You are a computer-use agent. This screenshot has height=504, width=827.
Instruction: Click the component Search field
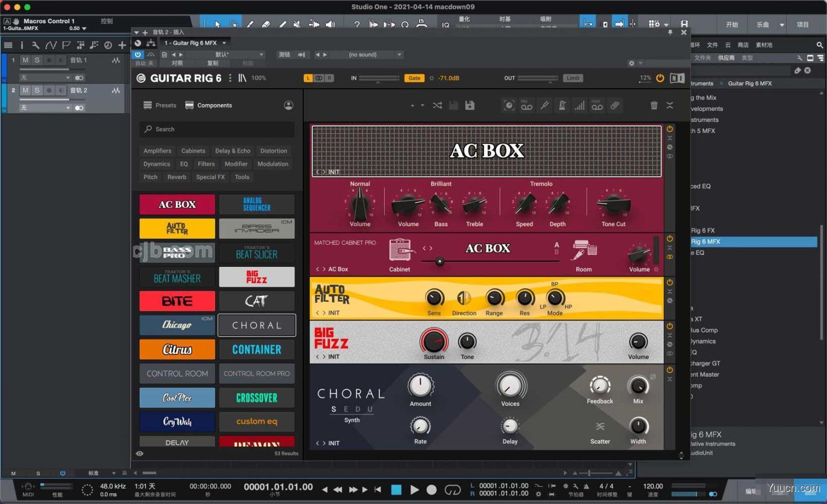coord(217,129)
